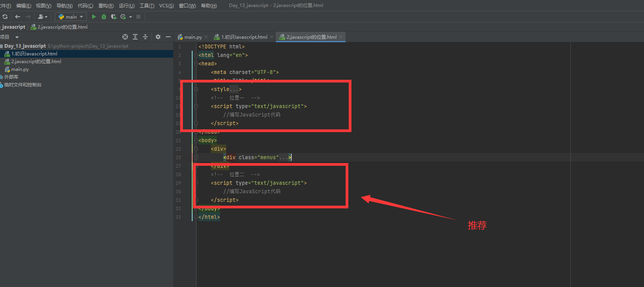Expand the folded style block marker
This screenshot has height=287, width=644.
click(x=196, y=89)
